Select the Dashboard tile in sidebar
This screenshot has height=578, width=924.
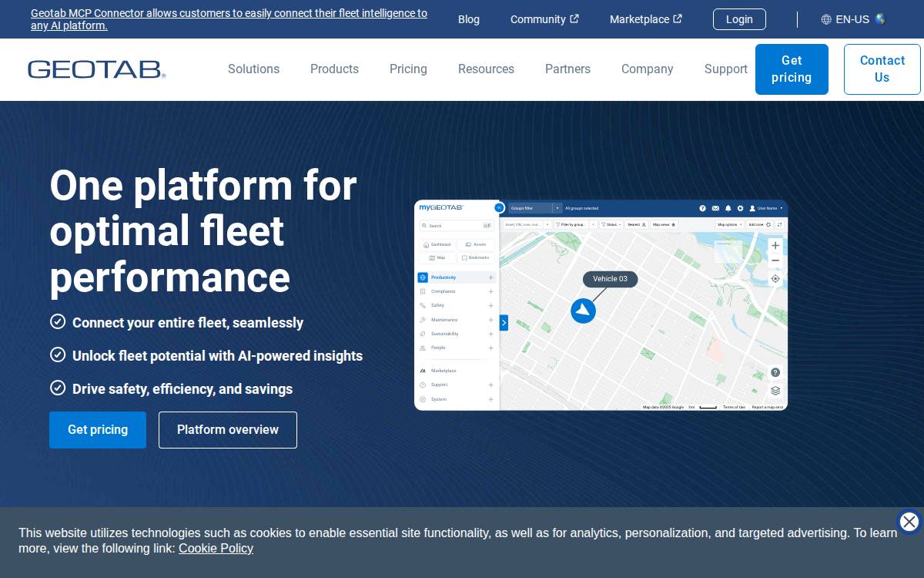pyautogui.click(x=437, y=244)
